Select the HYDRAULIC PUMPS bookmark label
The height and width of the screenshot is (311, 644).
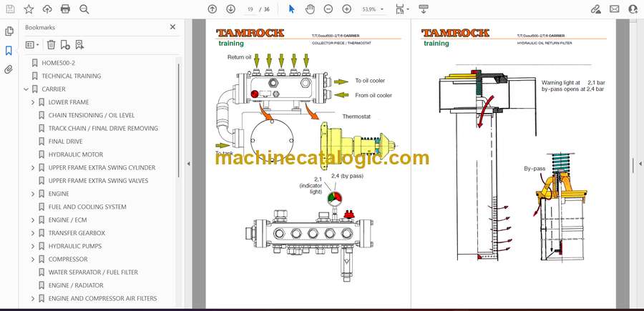pyautogui.click(x=74, y=246)
